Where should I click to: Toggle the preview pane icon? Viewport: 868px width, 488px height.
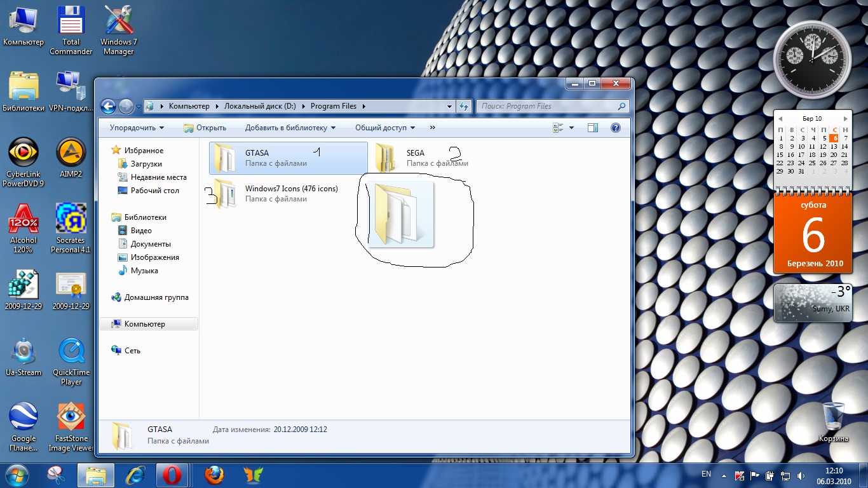[593, 128]
